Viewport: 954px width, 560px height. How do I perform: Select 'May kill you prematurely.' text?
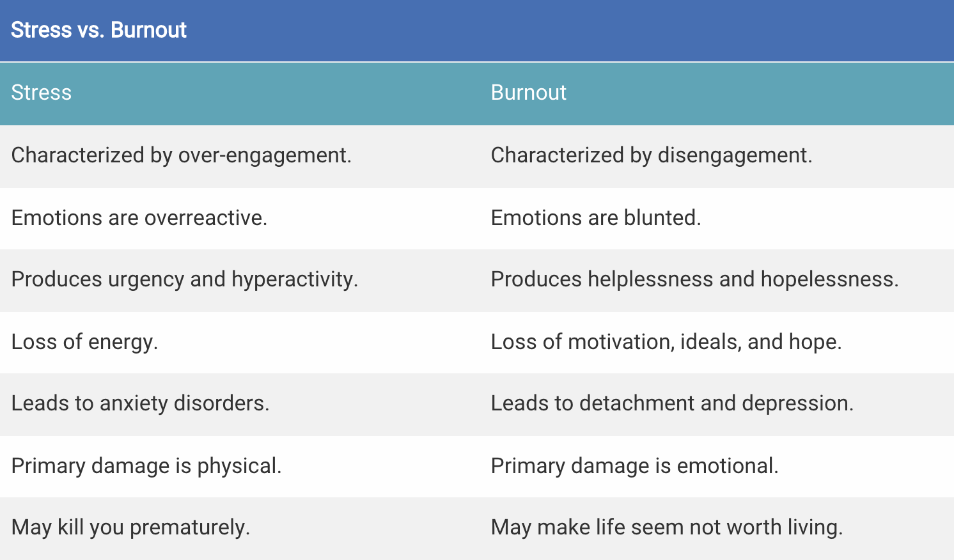130,527
